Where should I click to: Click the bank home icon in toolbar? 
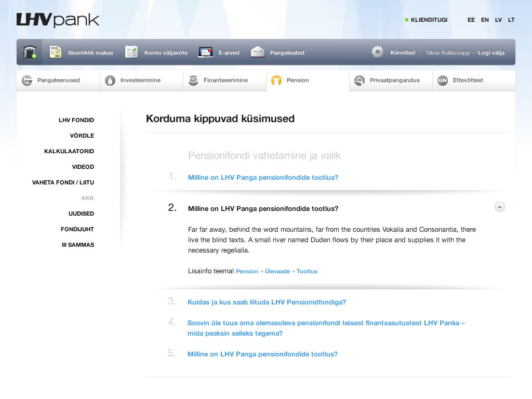pyautogui.click(x=29, y=52)
